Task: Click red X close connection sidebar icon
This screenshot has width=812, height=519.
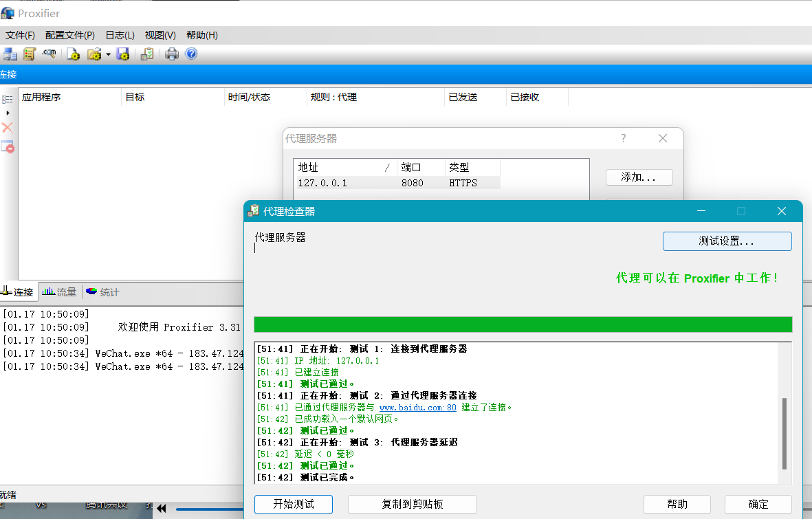Action: 8,128
